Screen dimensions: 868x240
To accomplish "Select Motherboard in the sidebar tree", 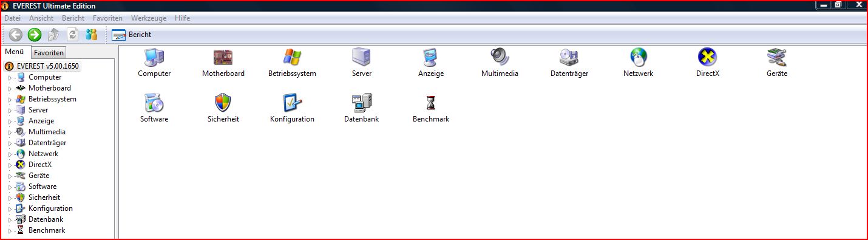I will 50,88.
